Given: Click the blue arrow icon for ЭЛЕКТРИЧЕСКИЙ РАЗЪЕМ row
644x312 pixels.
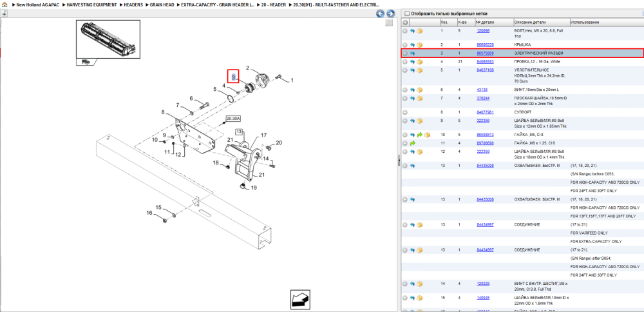Looking at the screenshot, I should (412, 54).
